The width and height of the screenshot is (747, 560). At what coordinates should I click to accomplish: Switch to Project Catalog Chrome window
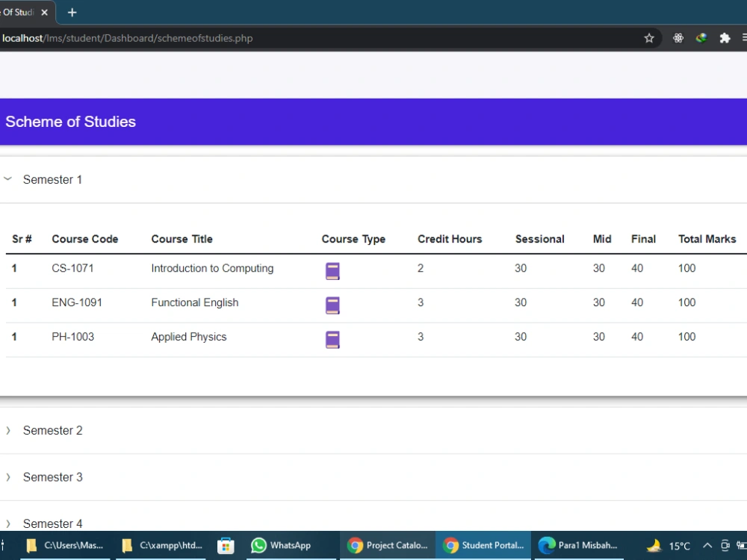coord(387,546)
